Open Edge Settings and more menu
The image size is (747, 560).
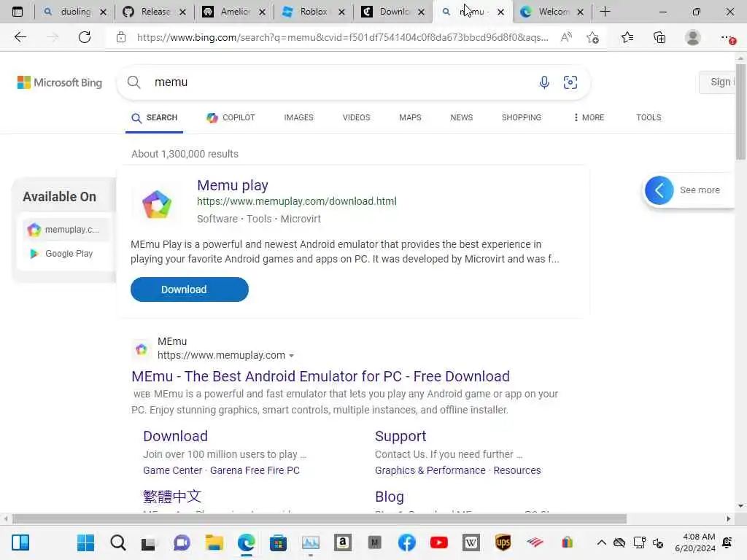pos(727,37)
